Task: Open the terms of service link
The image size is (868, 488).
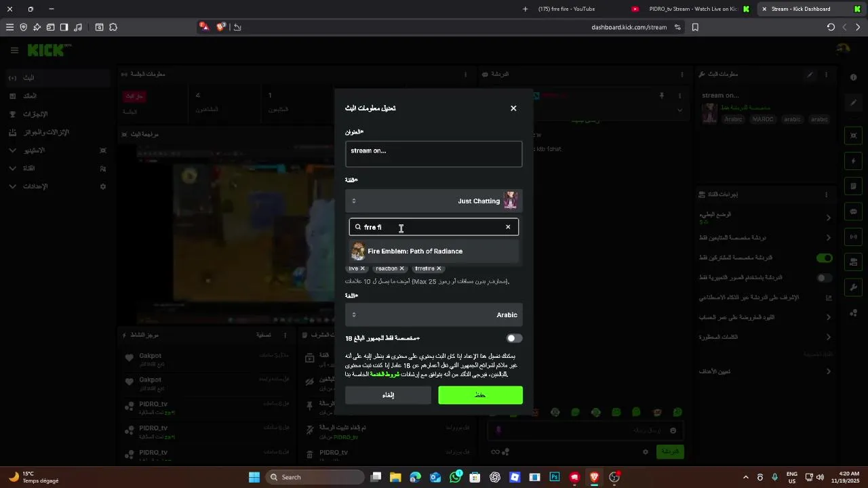Action: point(384,374)
